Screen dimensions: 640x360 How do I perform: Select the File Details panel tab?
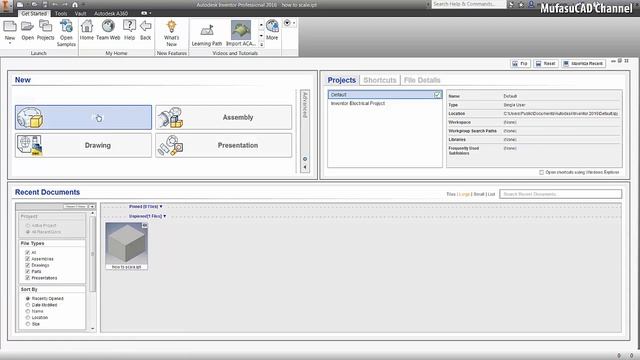pos(422,80)
